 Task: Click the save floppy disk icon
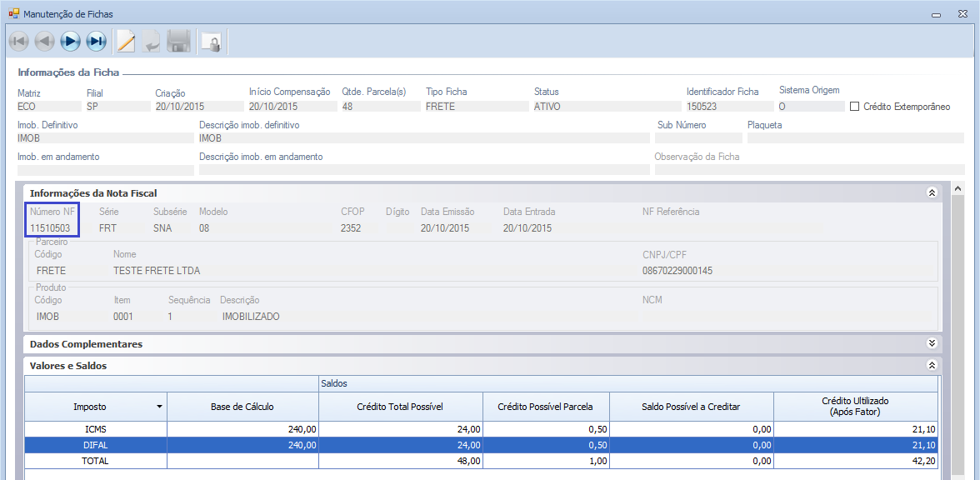point(178,41)
